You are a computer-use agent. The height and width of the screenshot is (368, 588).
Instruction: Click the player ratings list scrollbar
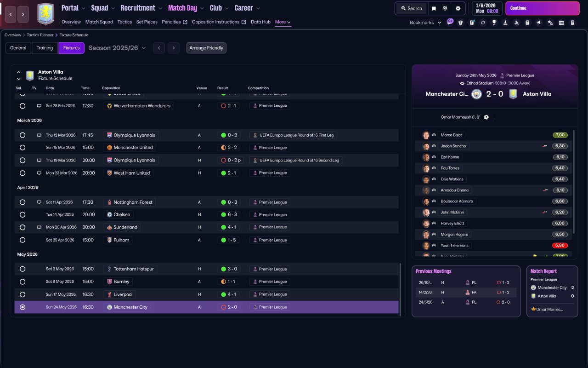[x=574, y=182]
